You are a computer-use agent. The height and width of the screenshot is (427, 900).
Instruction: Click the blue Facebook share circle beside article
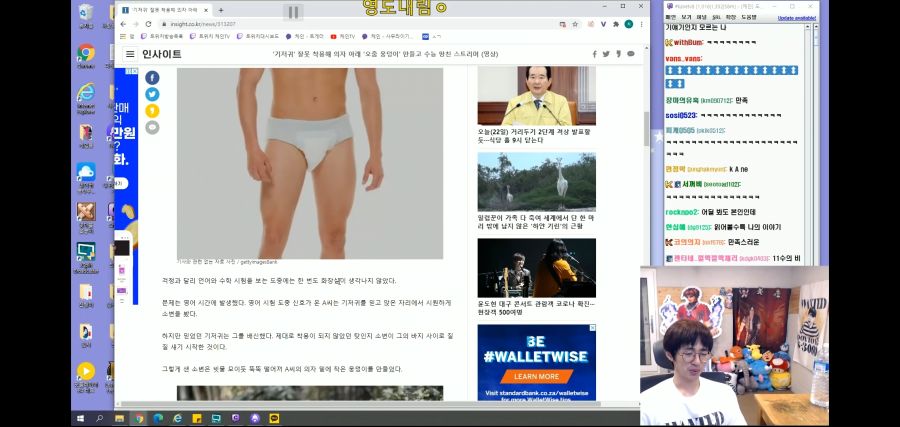pos(152,77)
